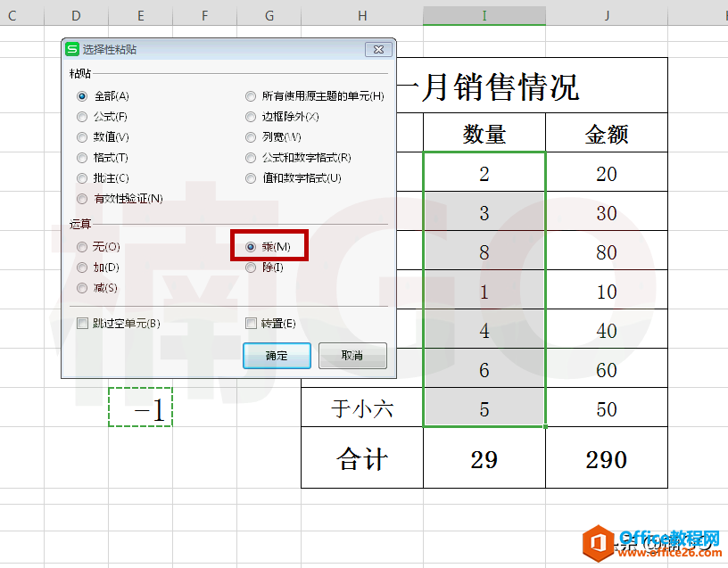Click the total quantity cell 29

[x=484, y=457]
